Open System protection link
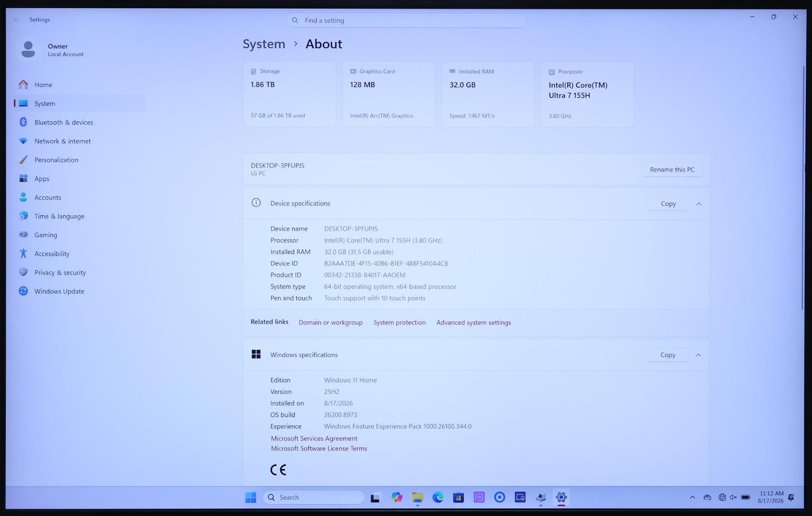Viewport: 812px width, 516px height. pos(399,322)
